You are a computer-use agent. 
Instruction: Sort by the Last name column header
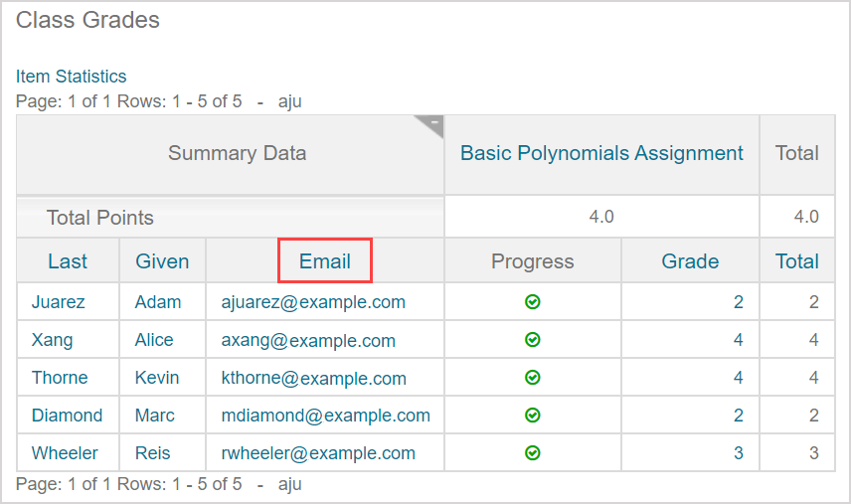68,261
